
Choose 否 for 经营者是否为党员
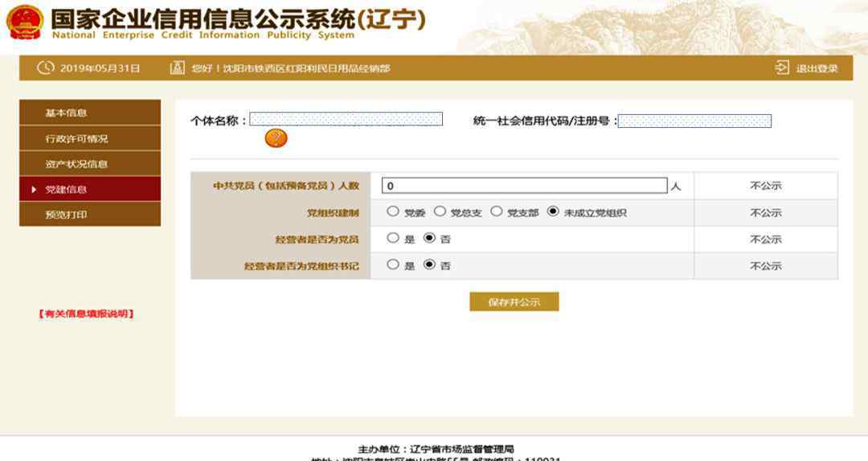point(429,237)
